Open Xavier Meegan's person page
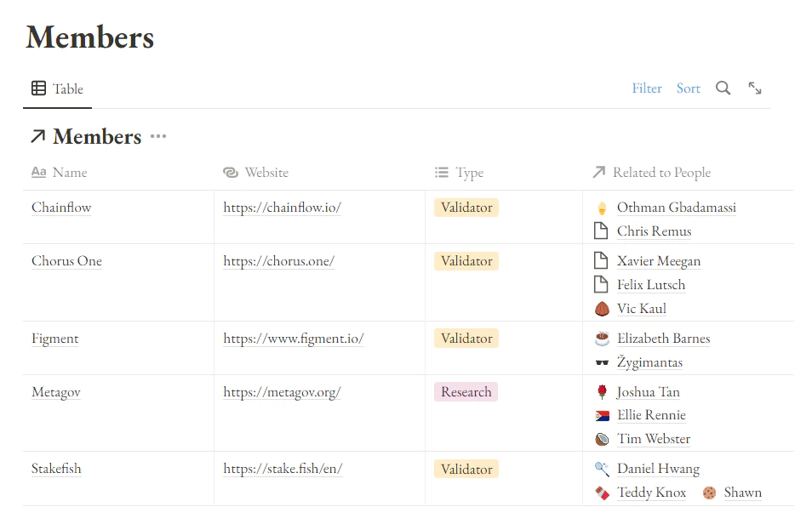 [x=659, y=261]
